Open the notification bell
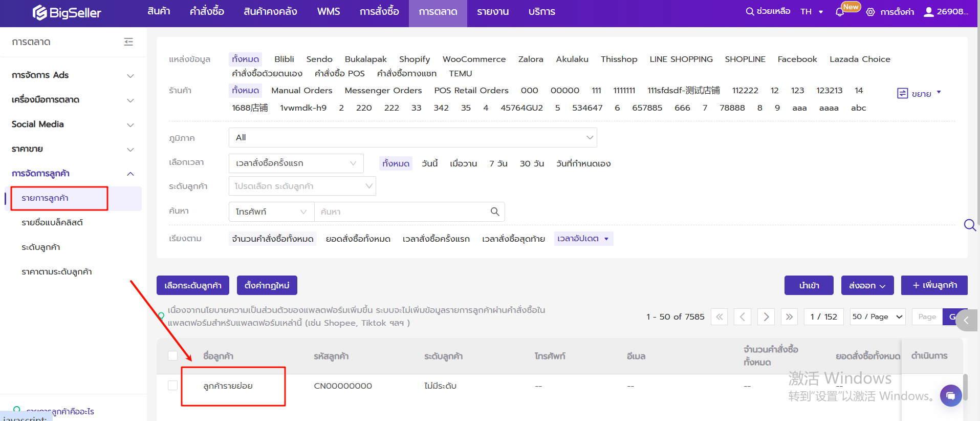Screen dimensions: 980x421 click(x=839, y=12)
